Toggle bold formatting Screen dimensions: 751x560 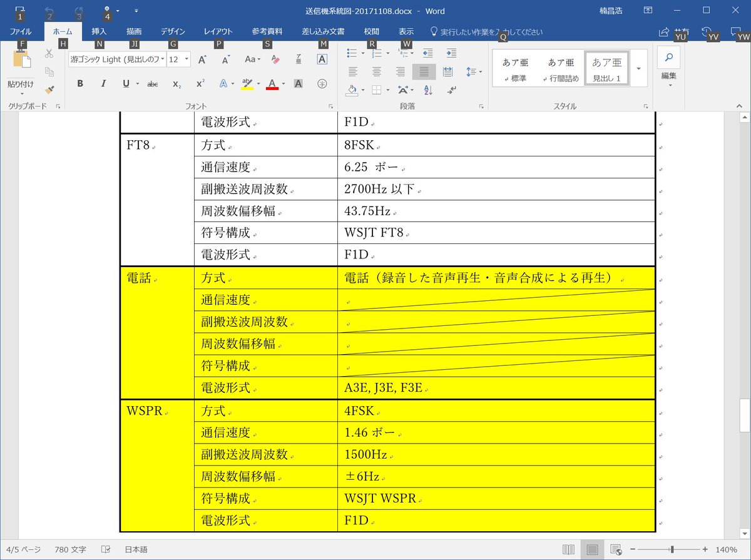pos(80,83)
